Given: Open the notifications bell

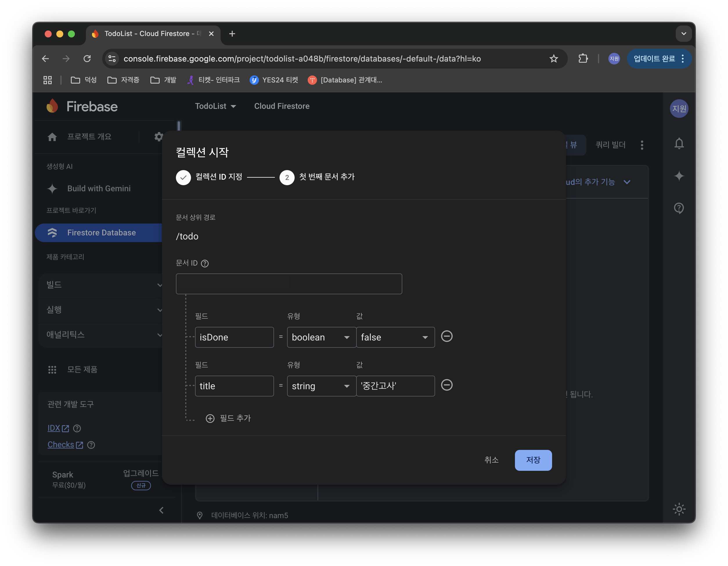Looking at the screenshot, I should click(x=679, y=144).
